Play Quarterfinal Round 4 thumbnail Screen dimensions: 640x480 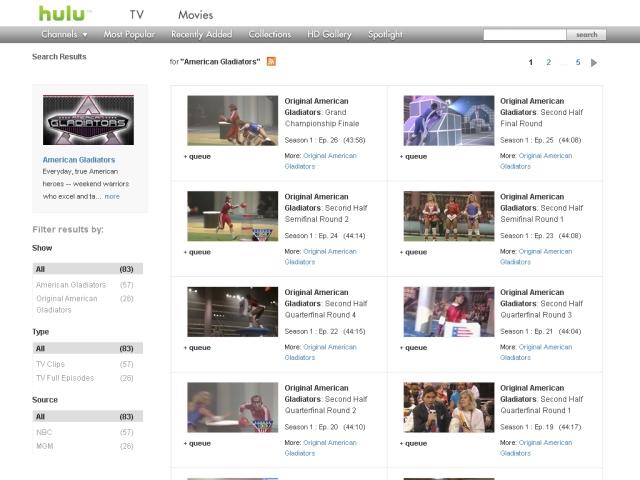(x=233, y=312)
